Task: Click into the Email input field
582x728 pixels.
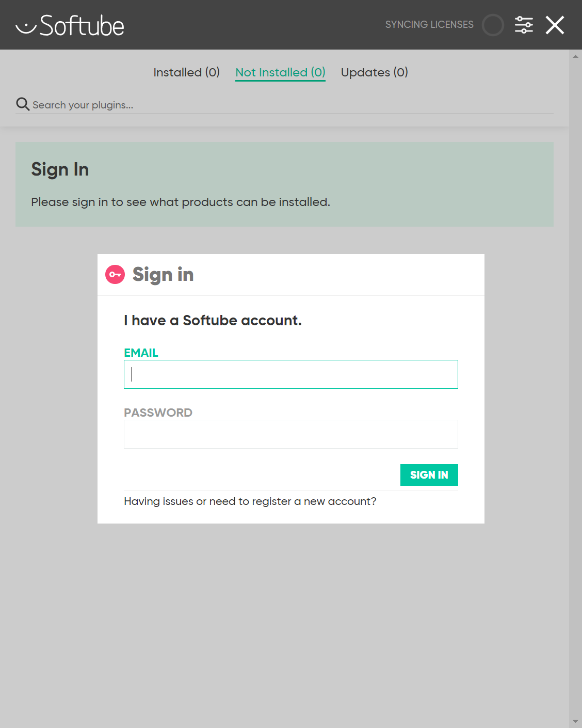Action: 291,374
